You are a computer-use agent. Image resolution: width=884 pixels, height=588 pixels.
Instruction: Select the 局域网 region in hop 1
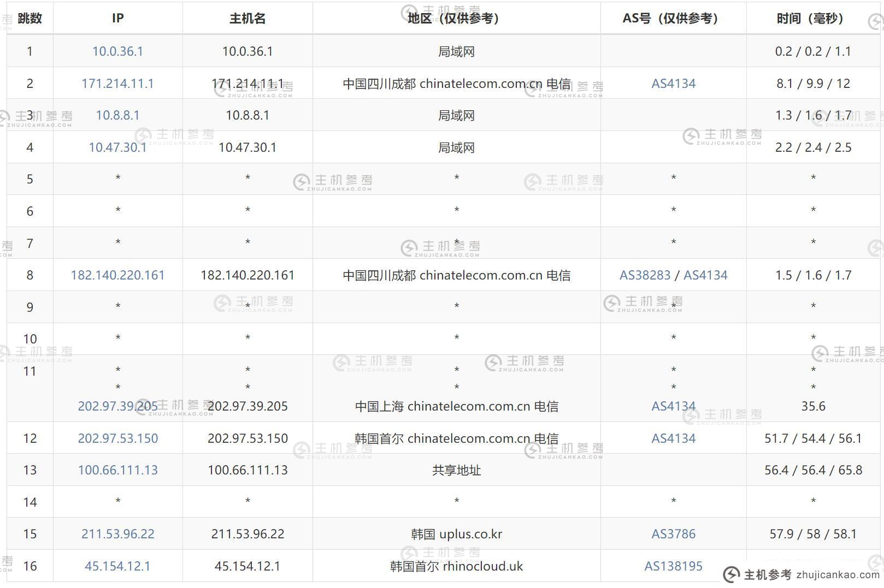[456, 51]
